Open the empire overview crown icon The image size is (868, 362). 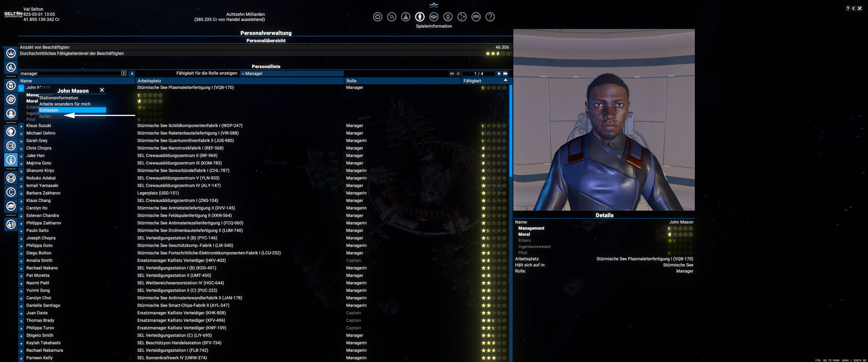tap(11, 53)
